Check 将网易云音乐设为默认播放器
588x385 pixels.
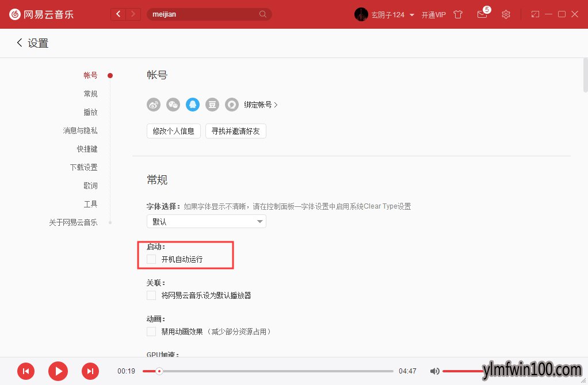[151, 295]
